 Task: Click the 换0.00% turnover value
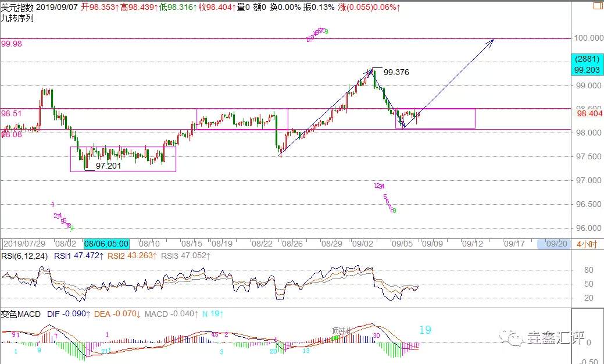285,7
